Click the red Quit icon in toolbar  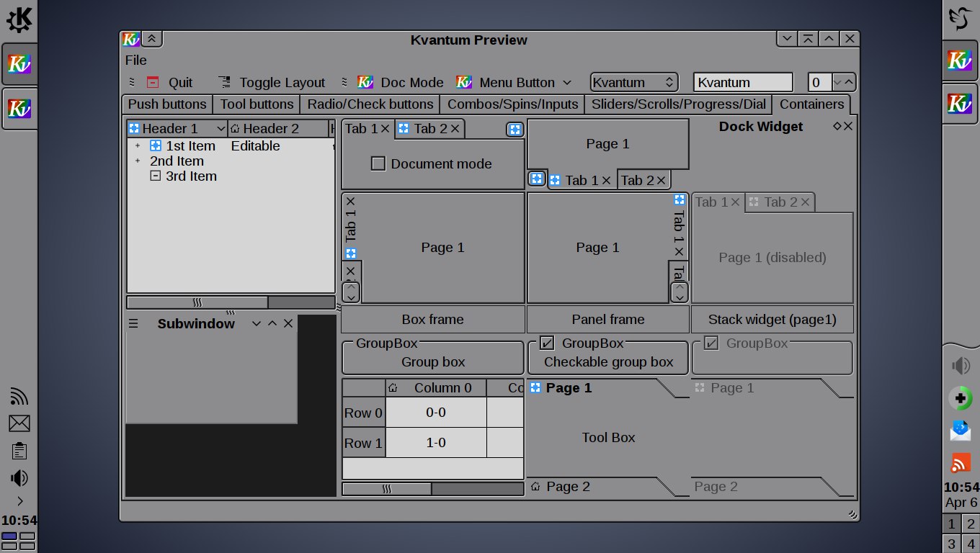point(152,82)
